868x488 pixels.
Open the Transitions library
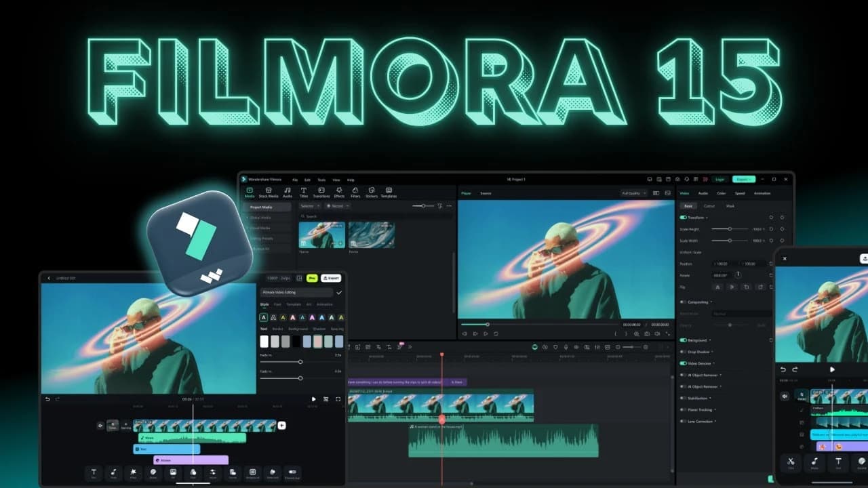[321, 190]
